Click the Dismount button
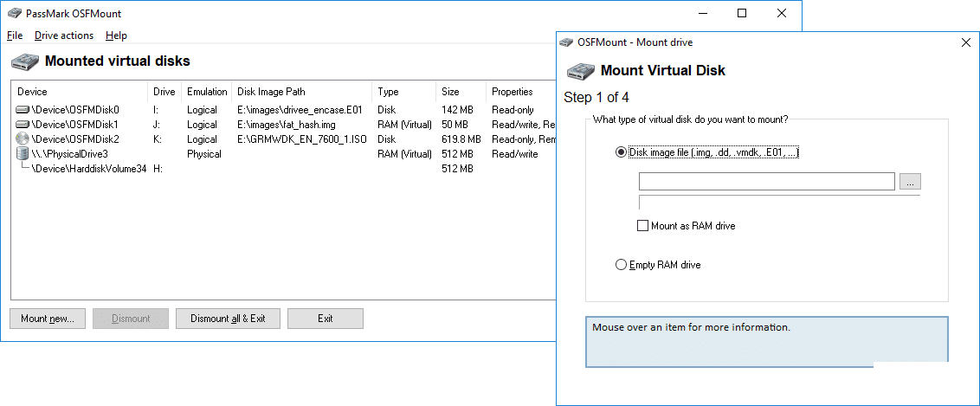980x406 pixels. click(131, 319)
